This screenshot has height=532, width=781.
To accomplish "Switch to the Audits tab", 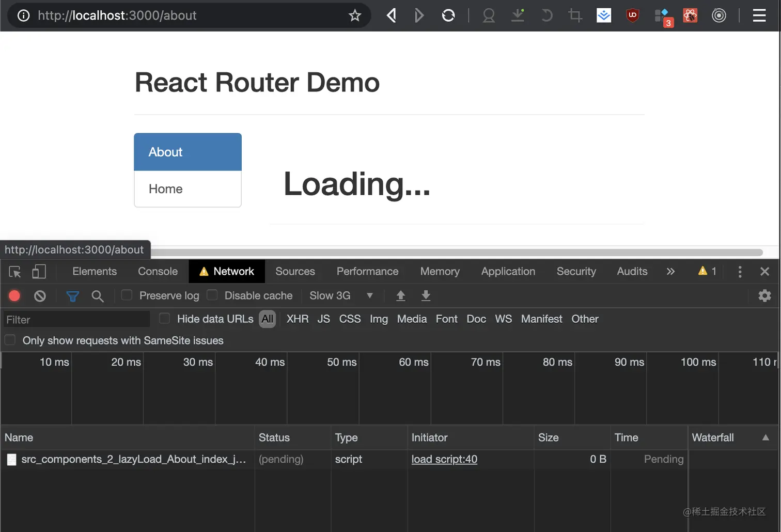I will click(632, 271).
